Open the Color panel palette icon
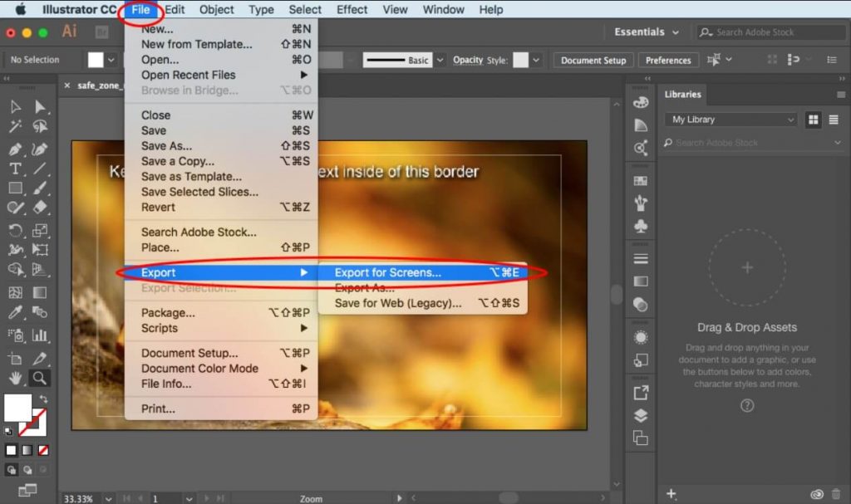The height and width of the screenshot is (504, 851). pos(641,104)
